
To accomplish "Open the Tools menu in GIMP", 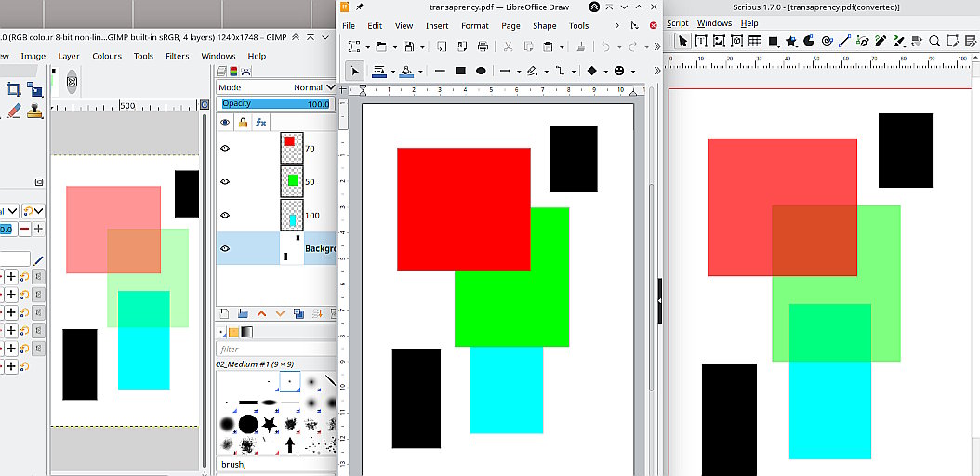I will tap(143, 56).
